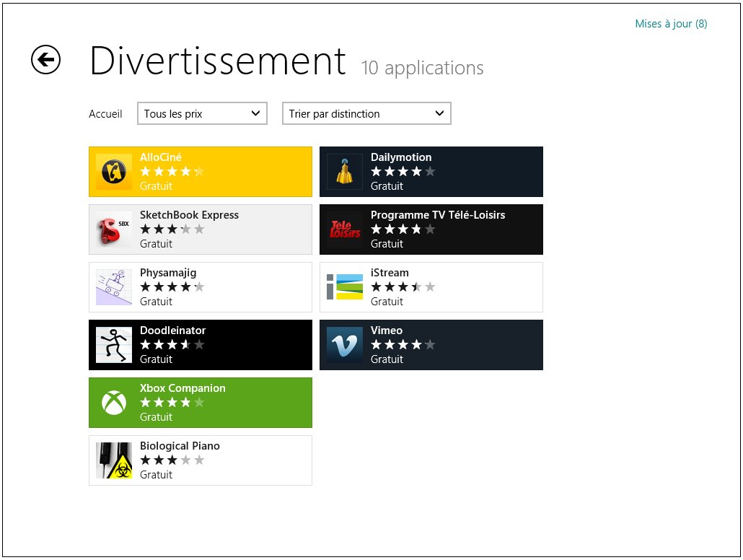Click the Vimeo app title text
This screenshot has width=743, height=560.
coord(387,331)
